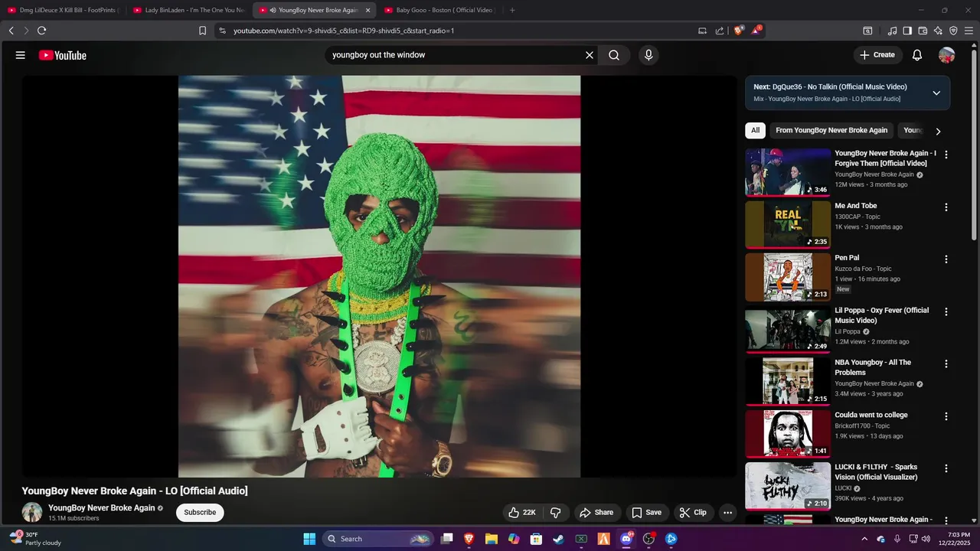Open YoungBoy Never Broke Again channel name
Viewport: 980px width, 551px height.
101,508
